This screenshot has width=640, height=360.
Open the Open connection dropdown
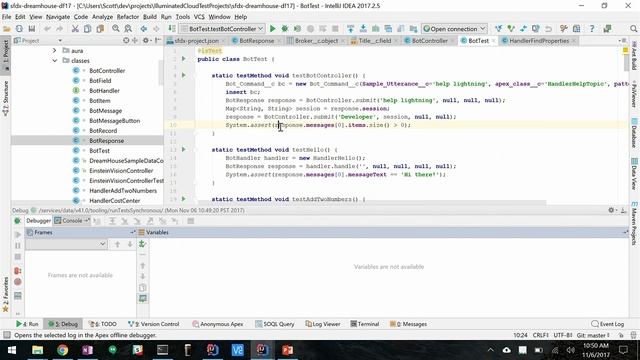click(x=454, y=29)
